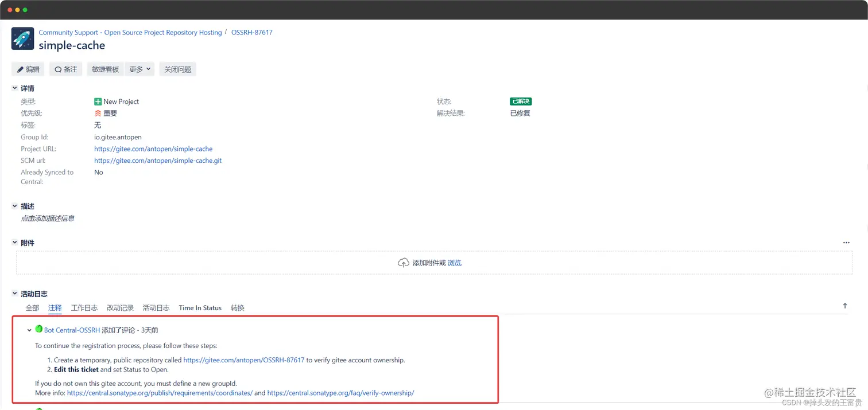Screen dimensions: 868x410
Task: Click the sort order up-arrow icon
Action: point(845,306)
